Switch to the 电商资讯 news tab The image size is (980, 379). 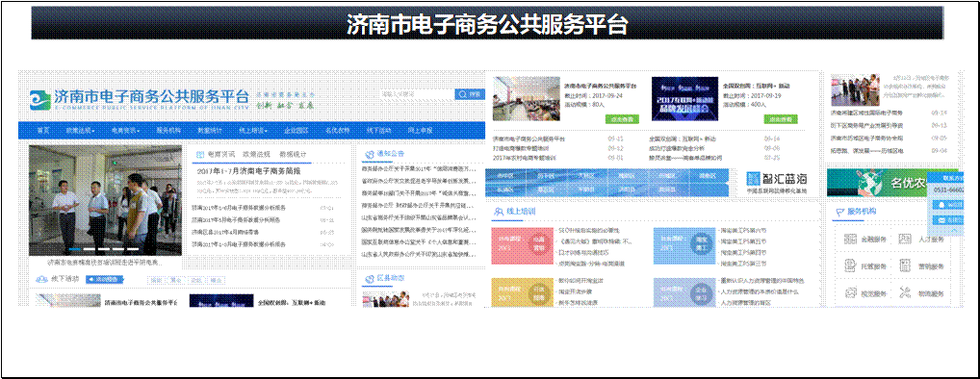pyautogui.click(x=221, y=154)
